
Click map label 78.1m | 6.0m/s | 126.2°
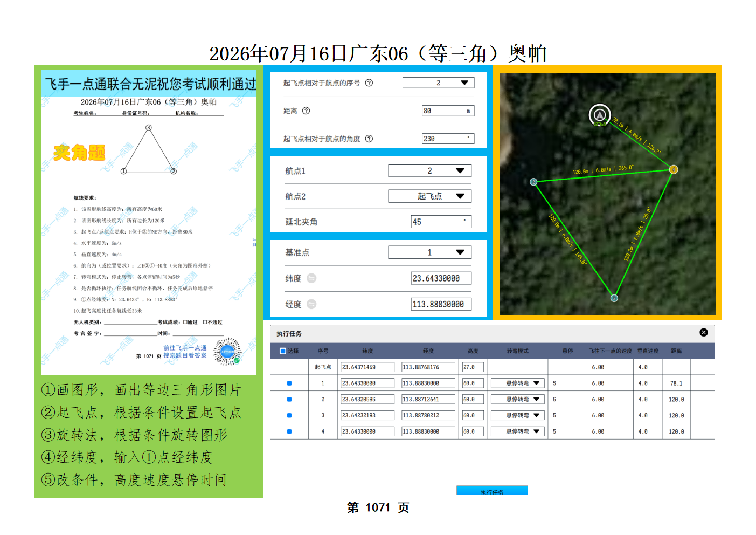point(636,136)
